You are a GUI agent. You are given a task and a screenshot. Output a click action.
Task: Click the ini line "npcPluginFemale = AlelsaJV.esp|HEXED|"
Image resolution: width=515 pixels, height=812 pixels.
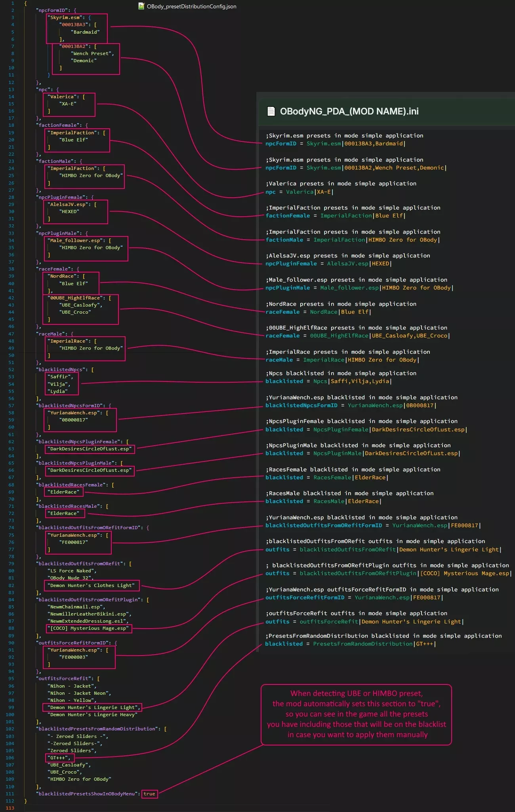click(x=329, y=263)
